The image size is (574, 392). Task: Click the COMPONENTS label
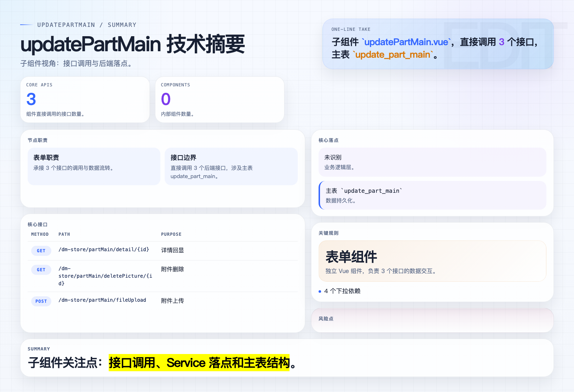coord(175,85)
